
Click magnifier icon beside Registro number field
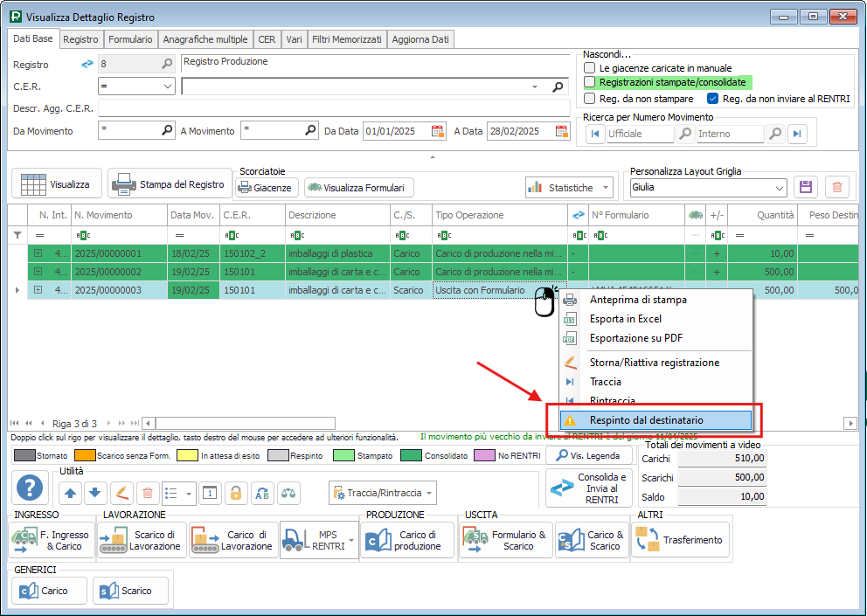[167, 64]
